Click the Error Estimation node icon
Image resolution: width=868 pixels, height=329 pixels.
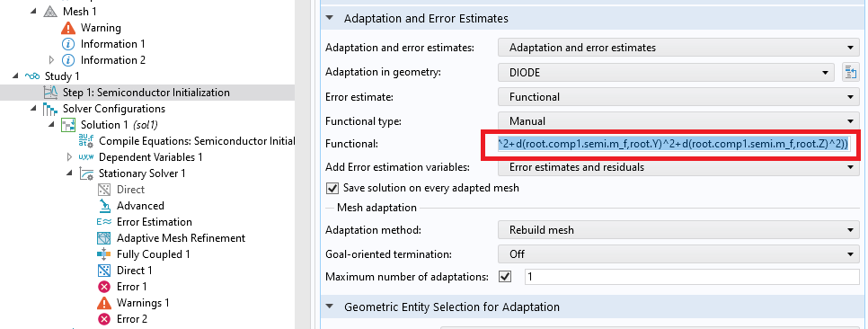coord(104,222)
